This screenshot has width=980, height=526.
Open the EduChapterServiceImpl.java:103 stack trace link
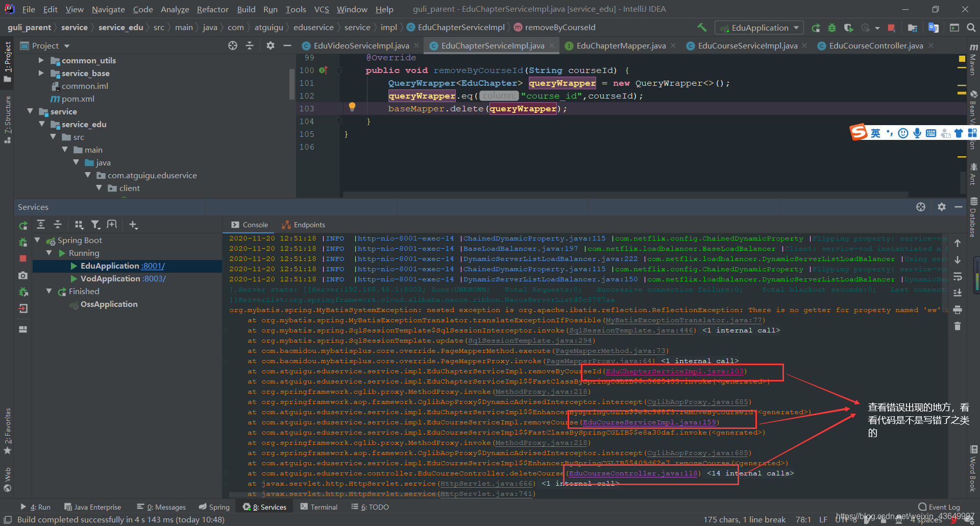coord(674,371)
